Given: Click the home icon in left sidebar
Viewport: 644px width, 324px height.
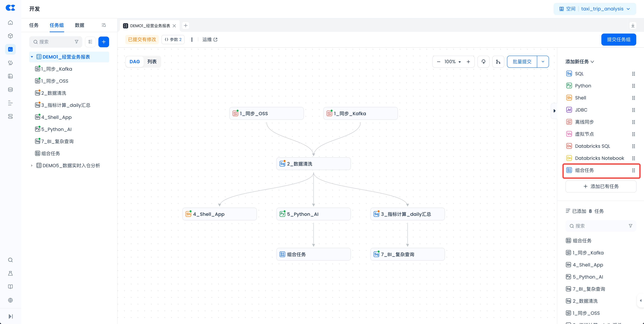Looking at the screenshot, I should pos(10,22).
